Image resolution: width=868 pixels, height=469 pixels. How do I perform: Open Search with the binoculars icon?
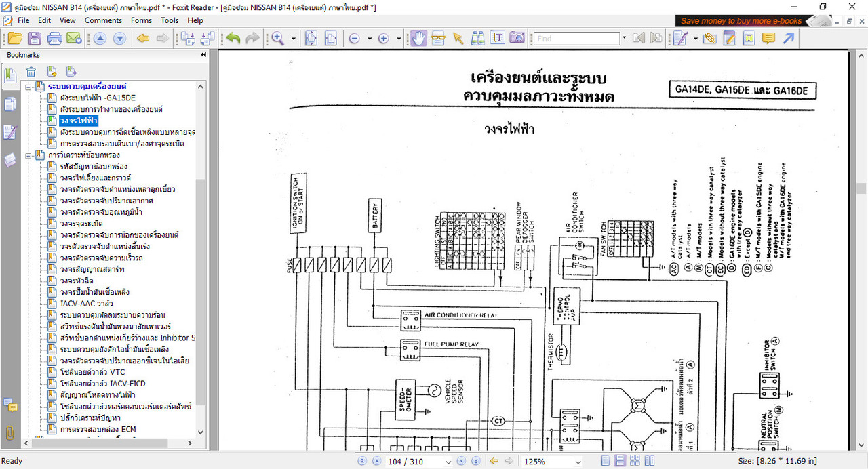pos(477,39)
